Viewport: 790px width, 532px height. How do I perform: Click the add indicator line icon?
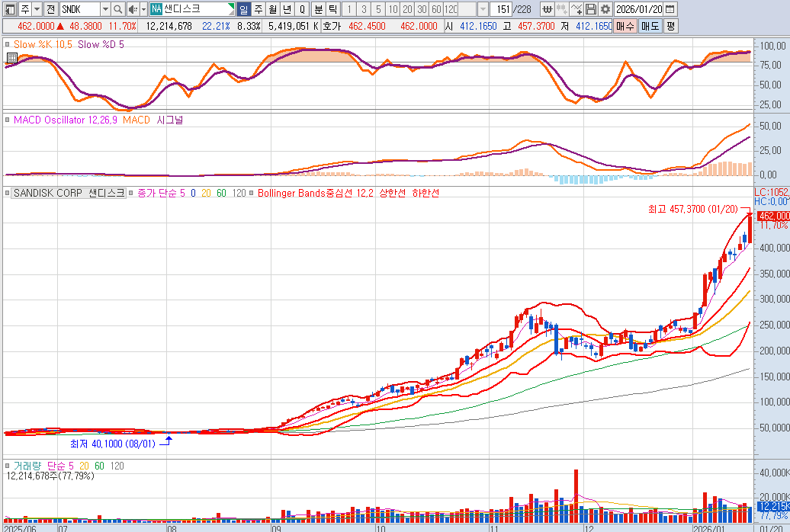coord(576,9)
